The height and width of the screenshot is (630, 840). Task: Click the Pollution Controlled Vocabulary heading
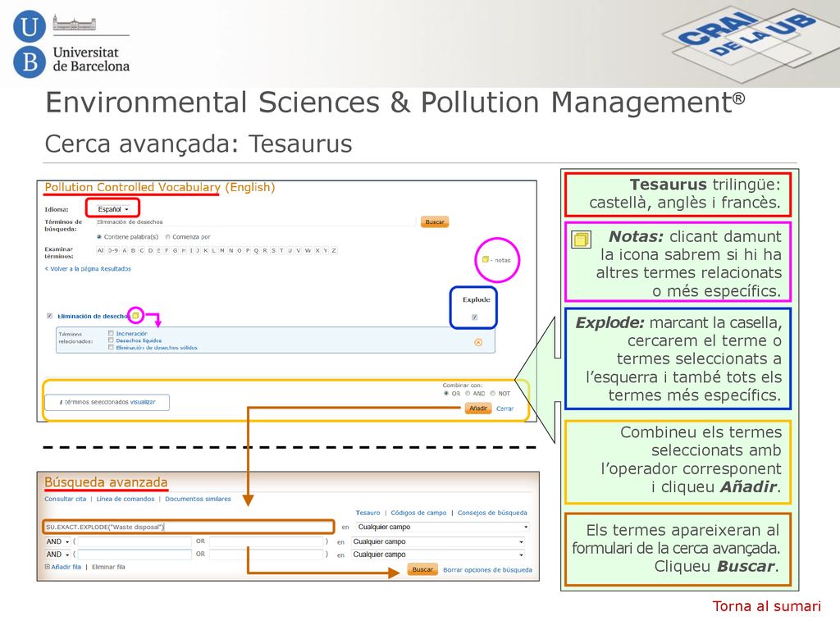tap(160, 187)
